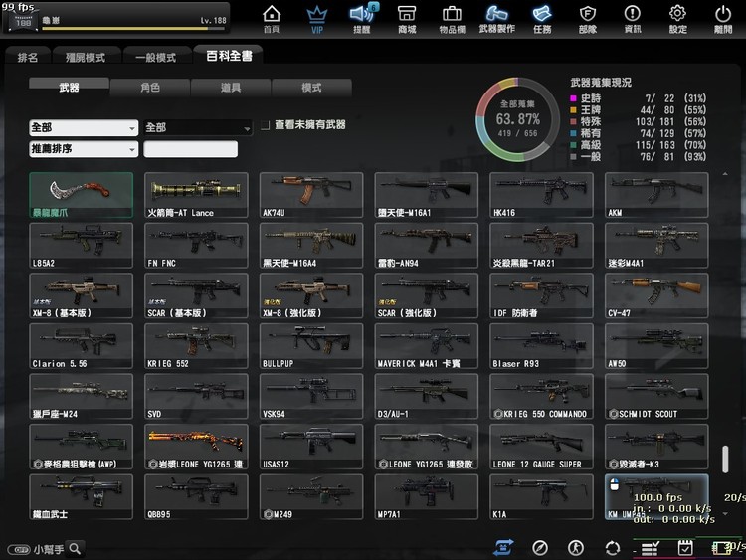Open the 部隊 clan shield icon
Viewport: 746px width, 560px height.
point(588,19)
